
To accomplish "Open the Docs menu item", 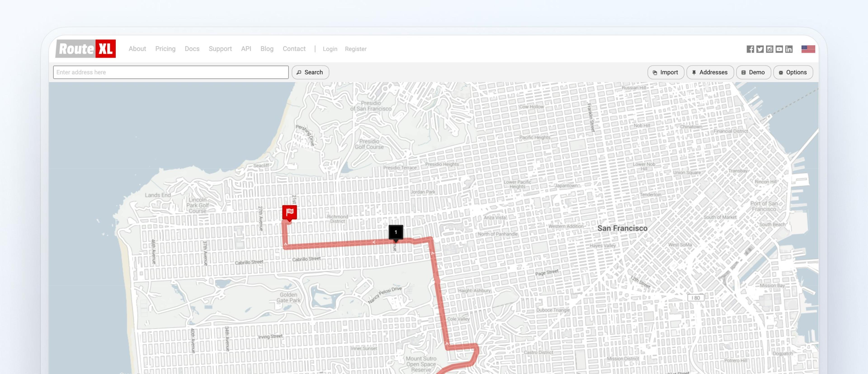I will pos(192,49).
